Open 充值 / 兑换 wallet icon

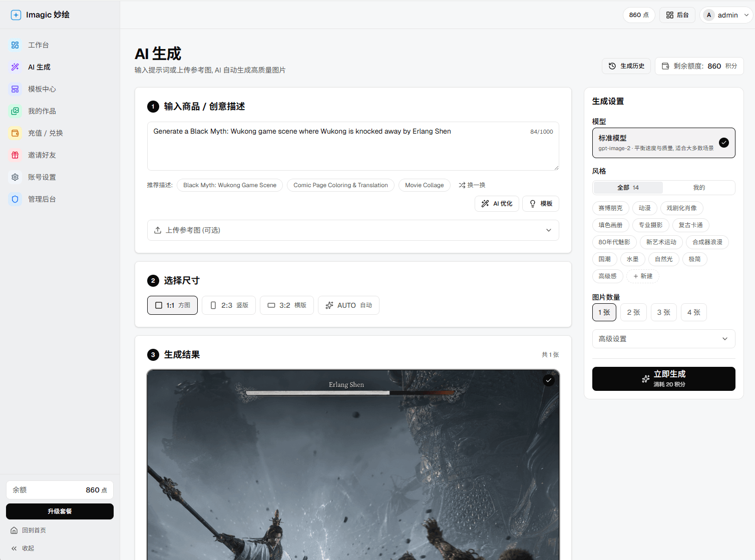[15, 133]
